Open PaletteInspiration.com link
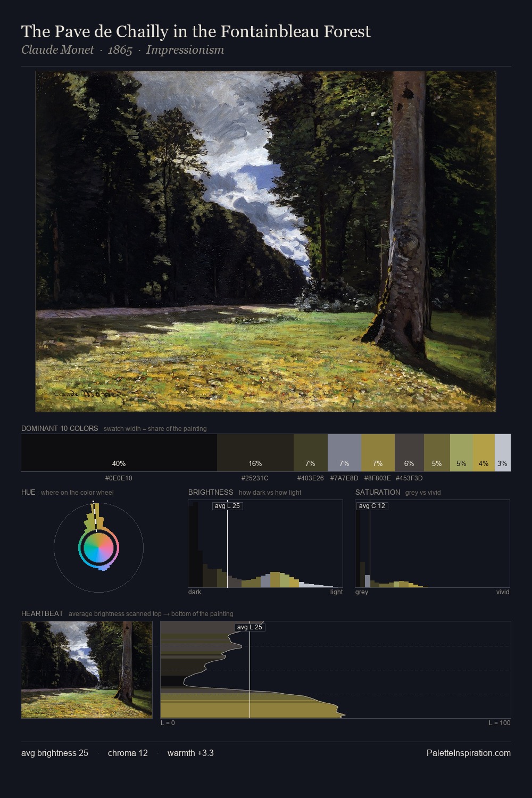This screenshot has height=798, width=532. coord(469,753)
